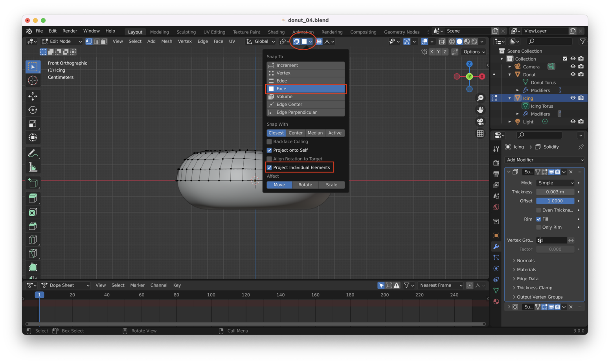
Task: Uncheck Project Individual Elements
Action: point(270,167)
